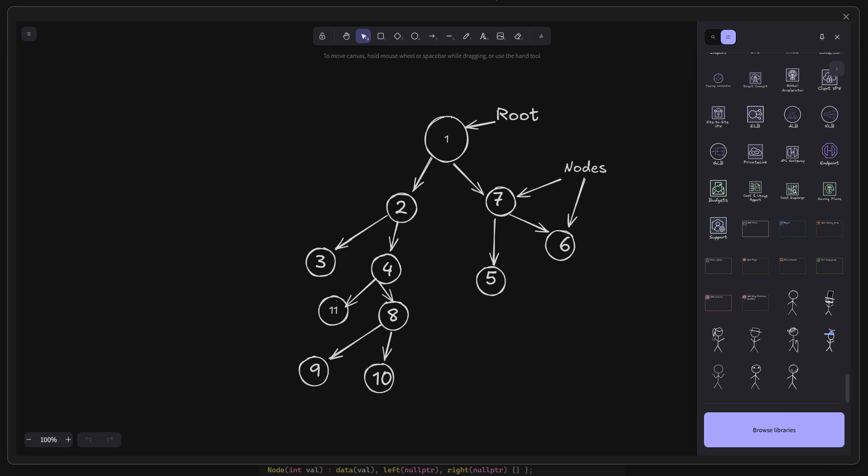The image size is (868, 476).
Task: Add the AWS Cloud container frame
Action: (755, 228)
